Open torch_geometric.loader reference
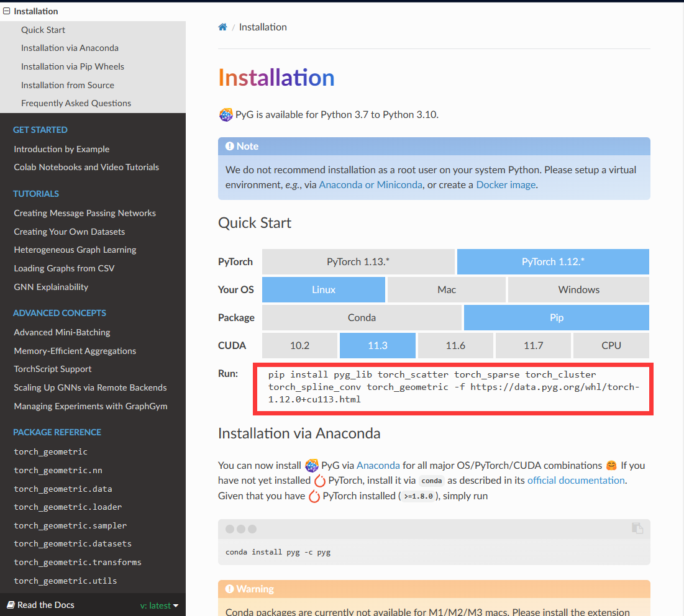 68,507
